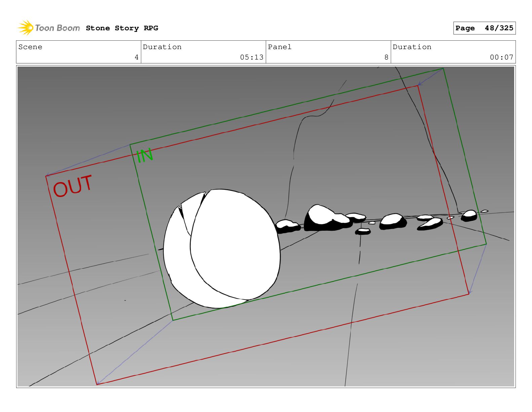
Task: Click the green 'IN' camera frame label
Action: tap(145, 156)
